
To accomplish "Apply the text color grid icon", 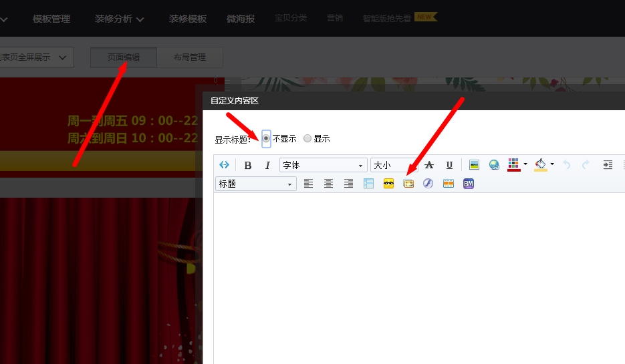I will click(513, 164).
